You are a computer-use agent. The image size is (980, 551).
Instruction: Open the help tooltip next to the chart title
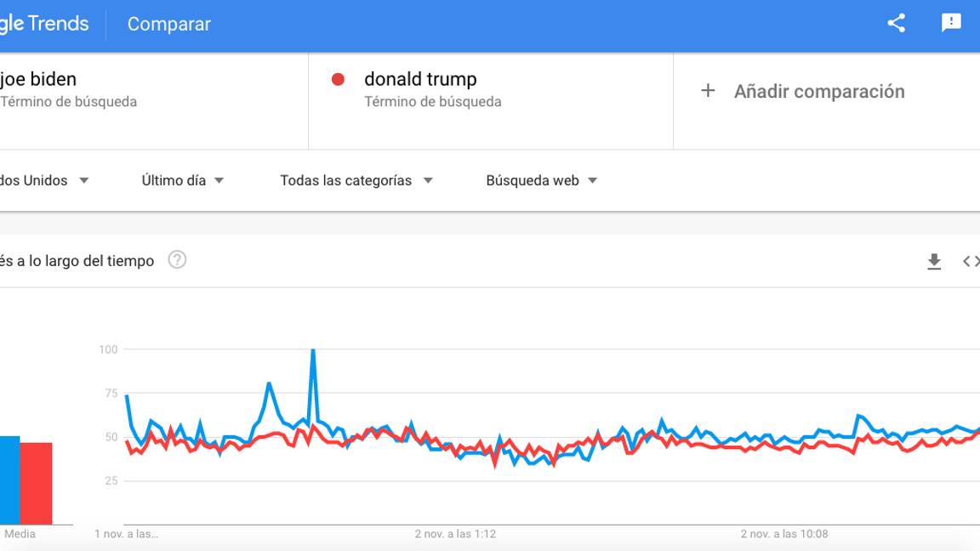tap(178, 261)
